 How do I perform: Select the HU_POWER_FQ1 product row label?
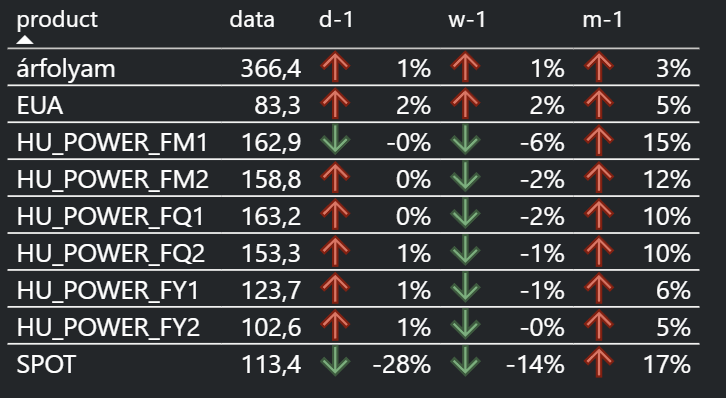tap(110, 216)
